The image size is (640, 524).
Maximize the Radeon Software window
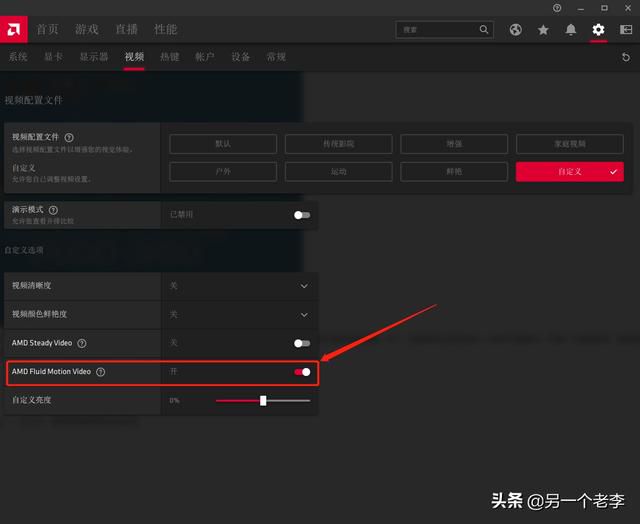604,8
